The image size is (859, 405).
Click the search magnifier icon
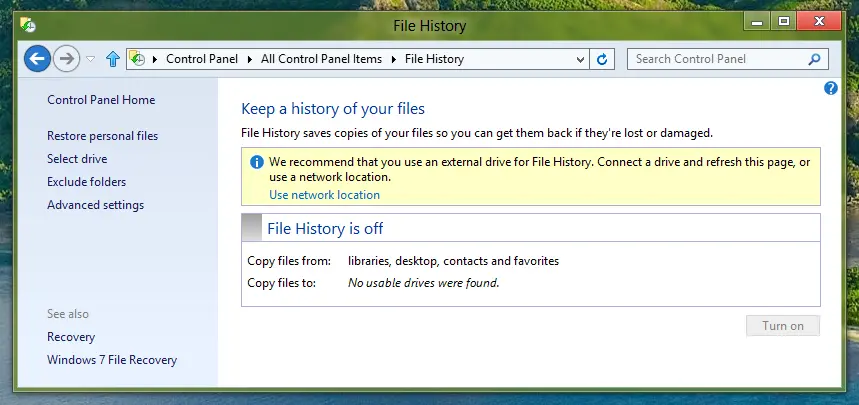[815, 59]
